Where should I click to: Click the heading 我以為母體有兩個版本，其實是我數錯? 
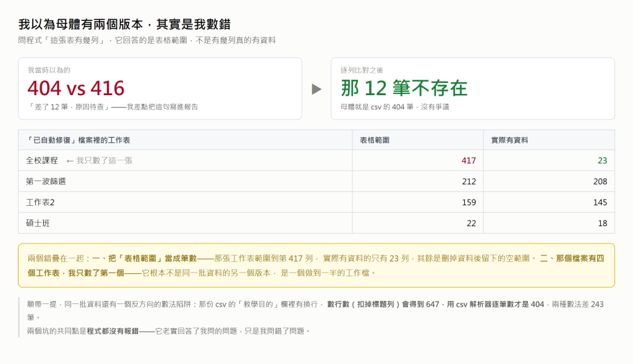tap(124, 24)
